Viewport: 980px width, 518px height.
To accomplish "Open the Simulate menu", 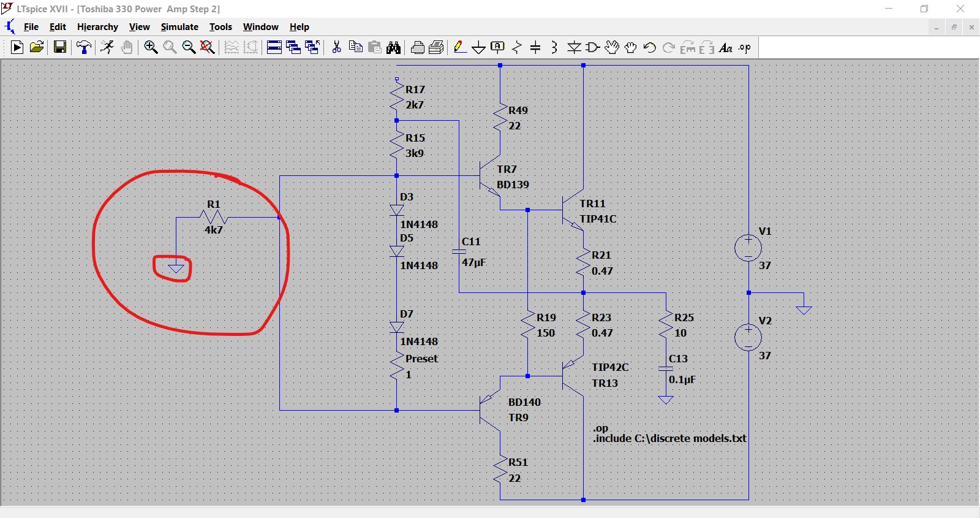I will [x=179, y=27].
